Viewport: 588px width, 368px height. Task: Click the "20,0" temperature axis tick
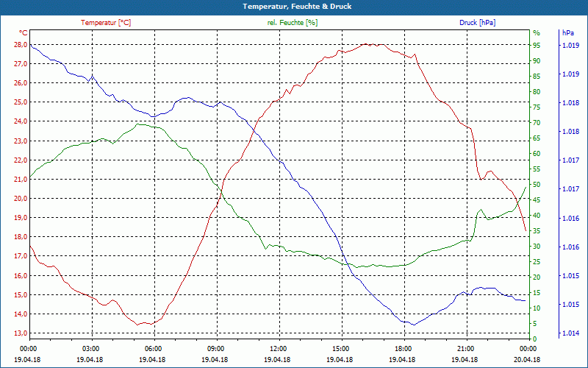click(x=21, y=199)
